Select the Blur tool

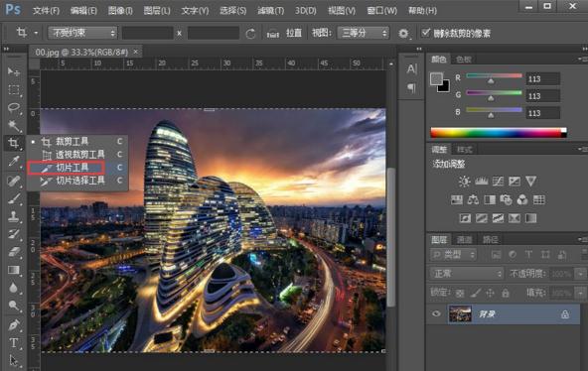pos(14,288)
